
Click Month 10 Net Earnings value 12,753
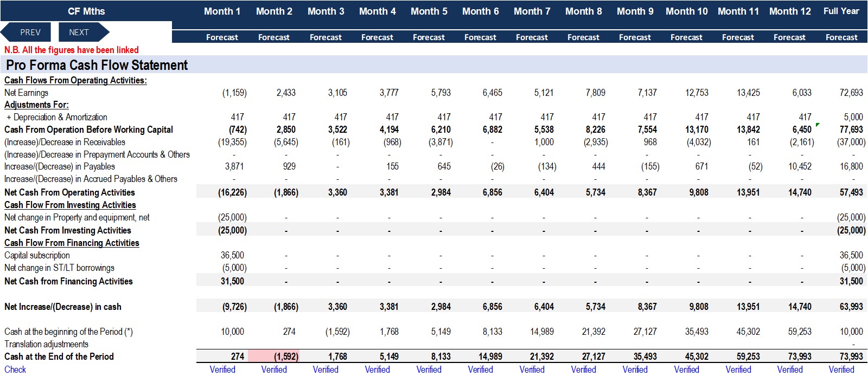[697, 93]
